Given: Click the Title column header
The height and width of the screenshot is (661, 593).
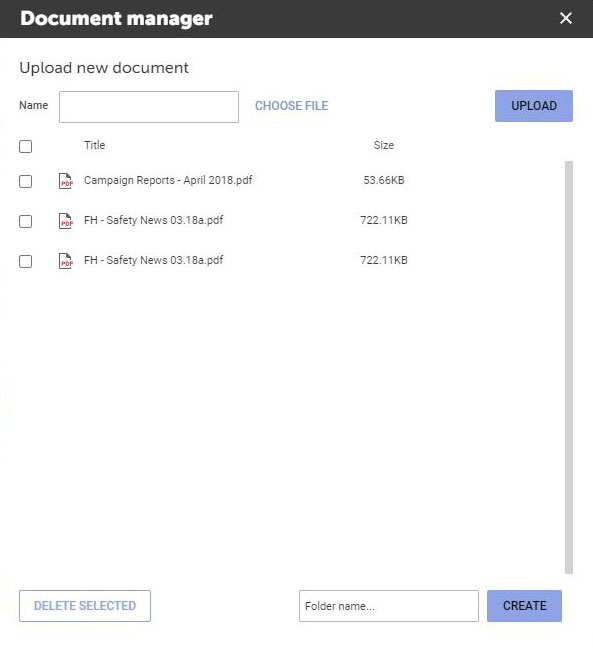Looking at the screenshot, I should pyautogui.click(x=94, y=145).
